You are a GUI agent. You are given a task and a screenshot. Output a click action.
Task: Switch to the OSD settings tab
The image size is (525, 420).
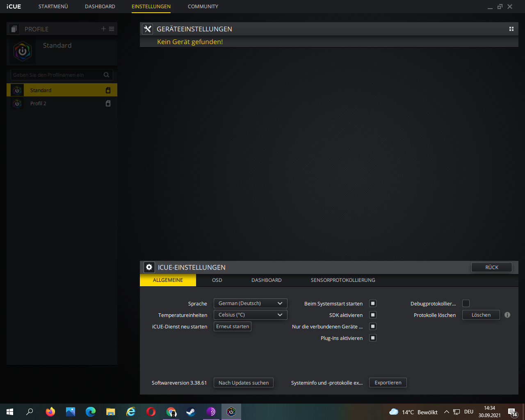(x=217, y=280)
